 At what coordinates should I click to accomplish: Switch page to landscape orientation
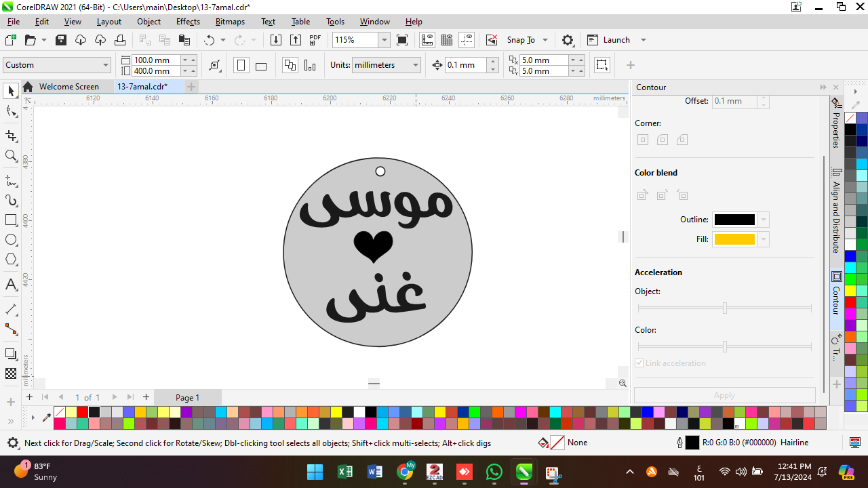pos(261,66)
